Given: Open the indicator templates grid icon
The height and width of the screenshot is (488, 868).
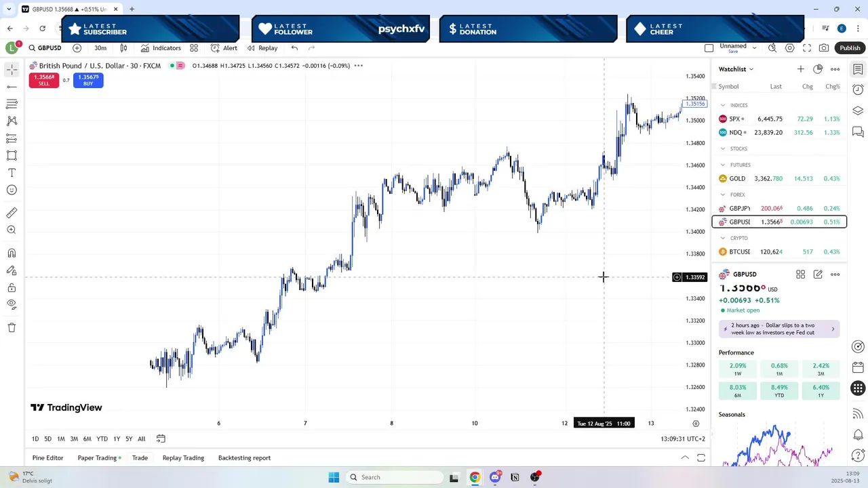Looking at the screenshot, I should coord(194,48).
